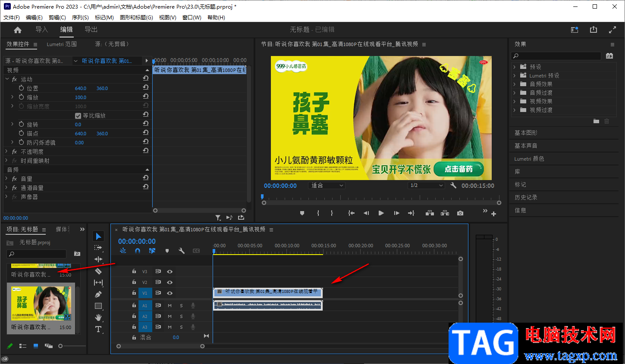Open playback resolution 1/2 dropdown

426,185
